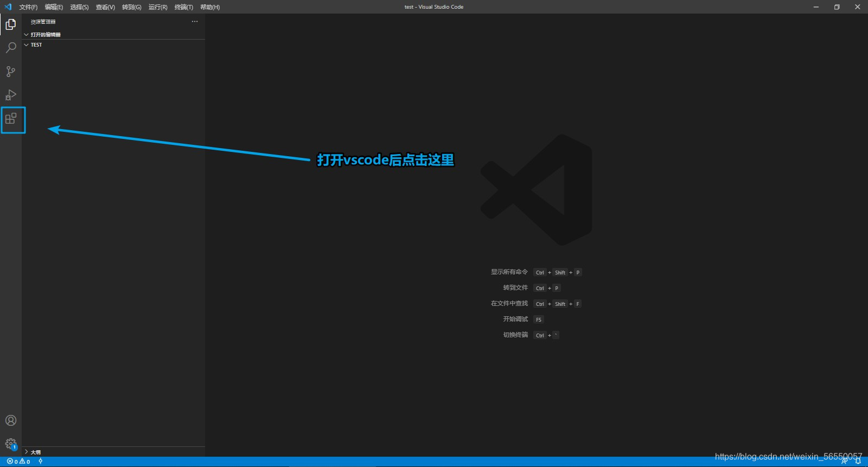Open the 转到(G) menu
Viewport: 868px width, 467px height.
click(x=131, y=7)
